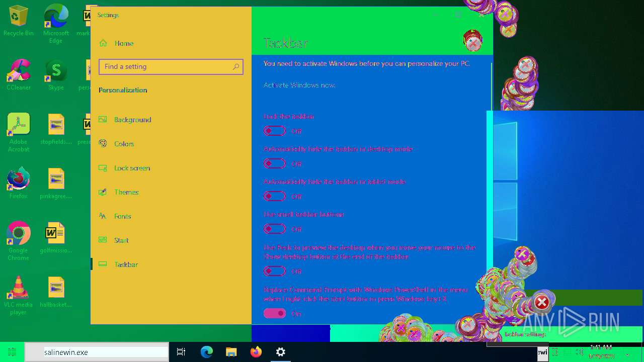Viewport: 644px width, 362px height.
Task: Launch Adobe Acrobat from desktop
Action: click(19, 133)
